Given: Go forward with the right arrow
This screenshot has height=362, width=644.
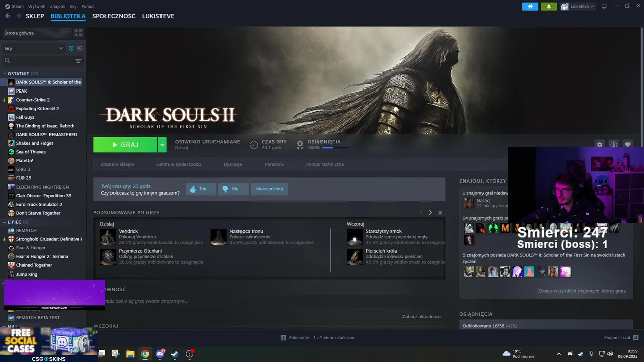Looking at the screenshot, I should click(x=18, y=16).
